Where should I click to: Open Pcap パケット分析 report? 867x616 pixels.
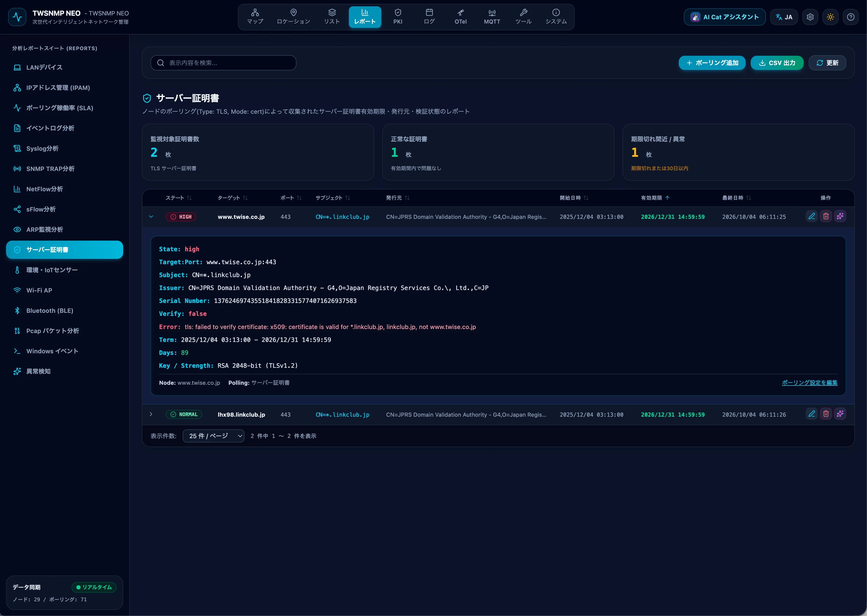pyautogui.click(x=65, y=331)
